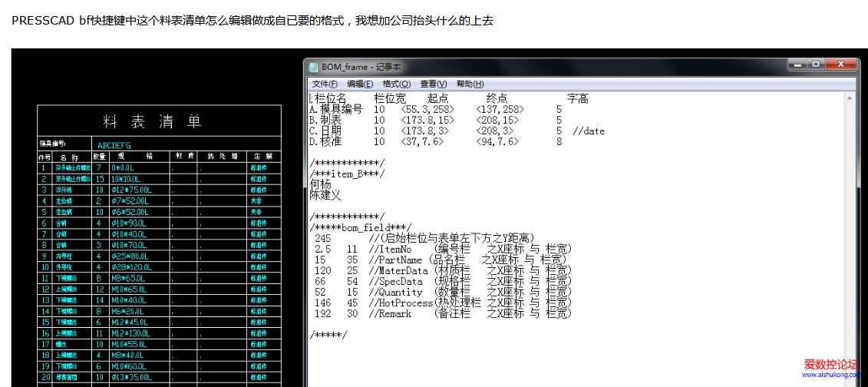Viewport: 868px width, 387px height.
Task: Open the 帮助(H) menu in Notepad
Action: (470, 84)
